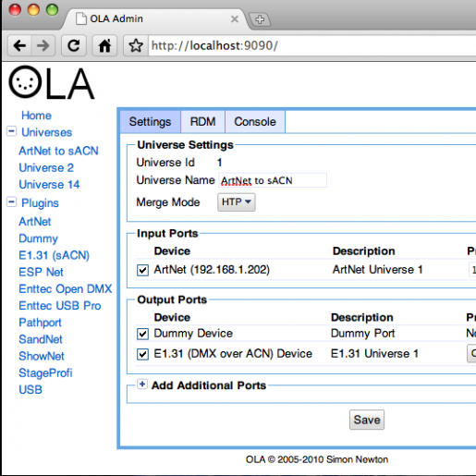Open the Pathport plugin page

tap(40, 323)
